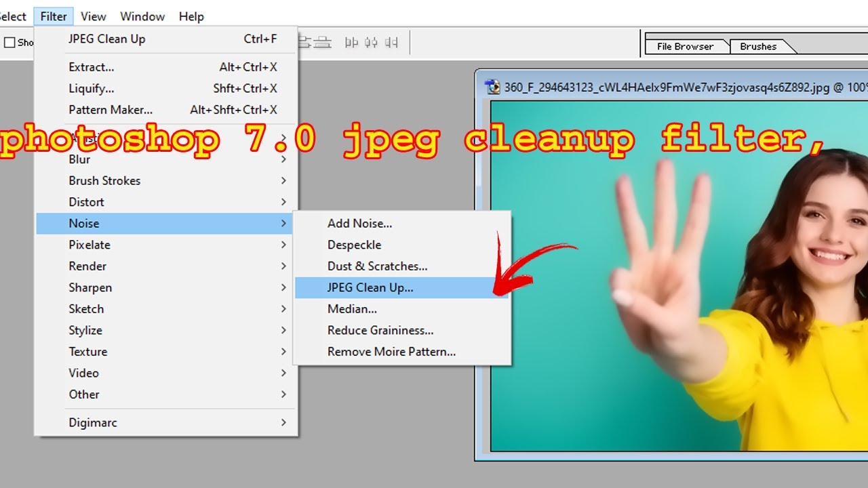Open the Liquify... filter
Image resolution: width=868 pixels, height=488 pixels.
point(166,88)
